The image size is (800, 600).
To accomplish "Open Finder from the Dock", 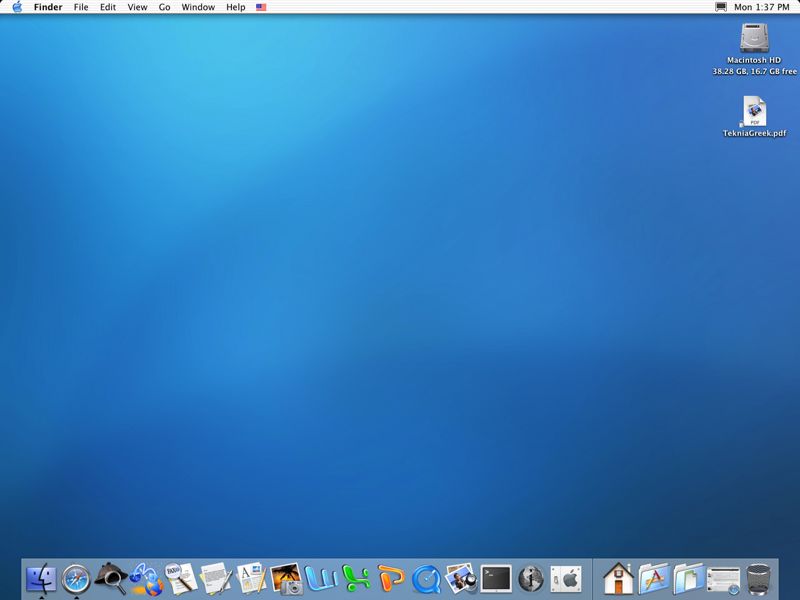I will pyautogui.click(x=42, y=577).
